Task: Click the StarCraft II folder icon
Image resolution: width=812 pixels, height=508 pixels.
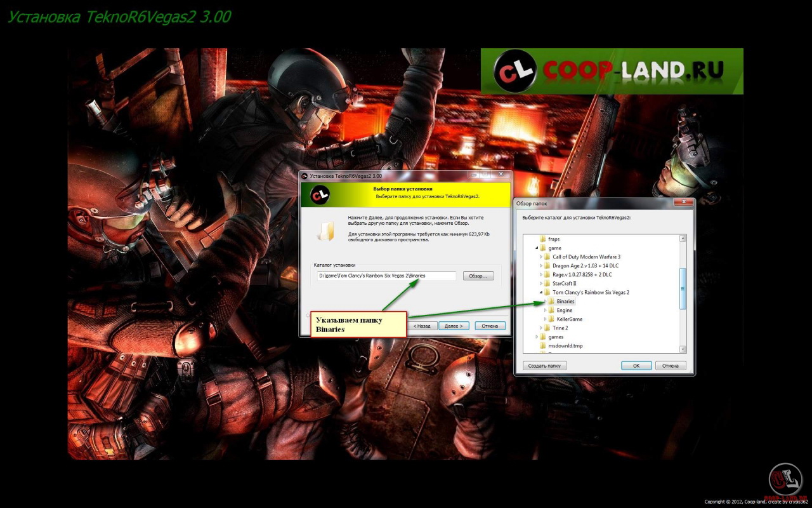Action: (548, 283)
